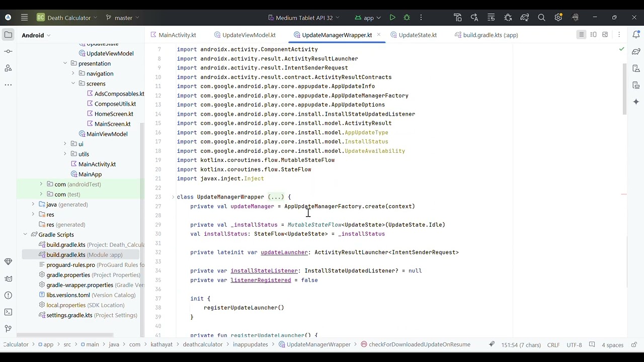Open project dropdown Death Calculator
Viewport: 644px width, 362px height.
pos(67,18)
